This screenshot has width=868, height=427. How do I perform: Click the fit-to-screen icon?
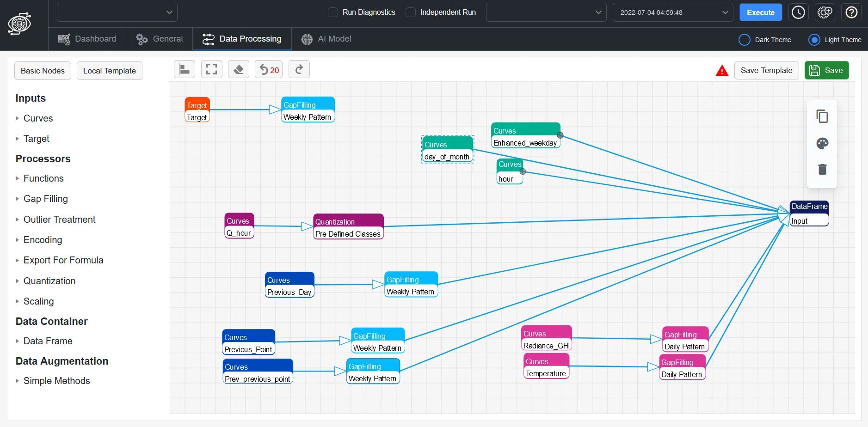(211, 69)
